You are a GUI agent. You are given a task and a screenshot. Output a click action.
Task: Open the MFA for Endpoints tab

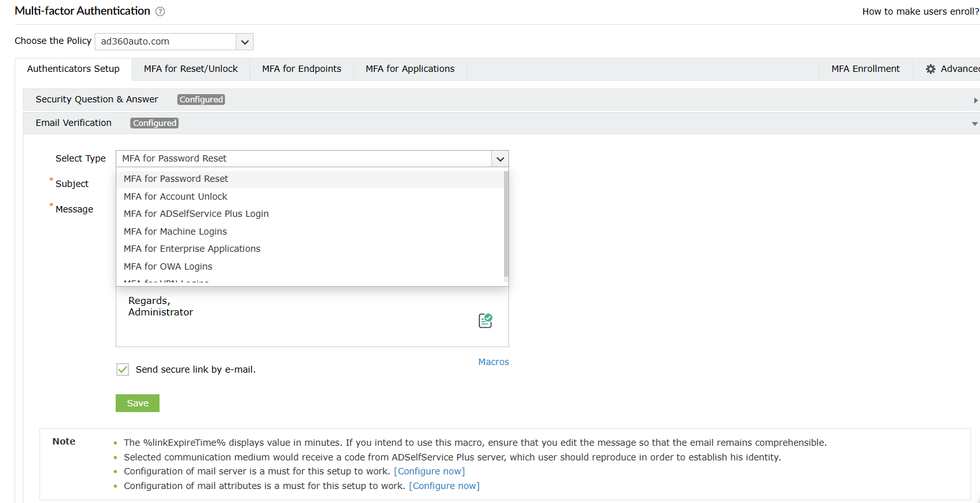(301, 69)
